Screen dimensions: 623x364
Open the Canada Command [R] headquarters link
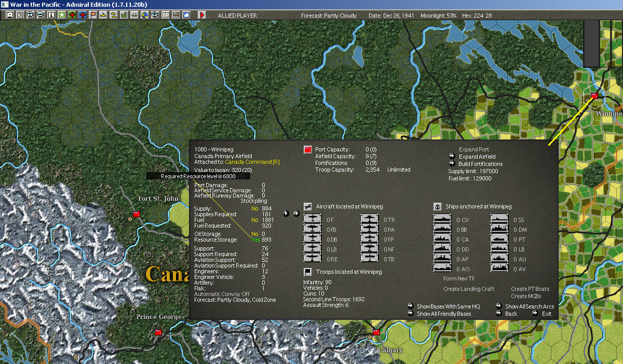[252, 162]
